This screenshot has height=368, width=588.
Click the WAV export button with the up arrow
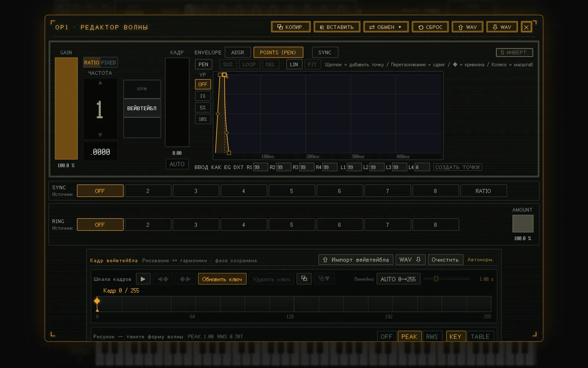click(467, 27)
